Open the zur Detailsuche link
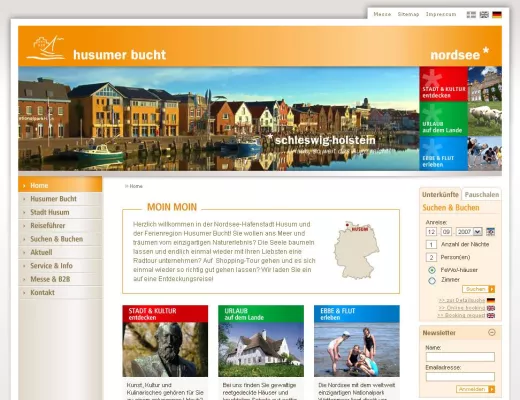 pos(462,300)
